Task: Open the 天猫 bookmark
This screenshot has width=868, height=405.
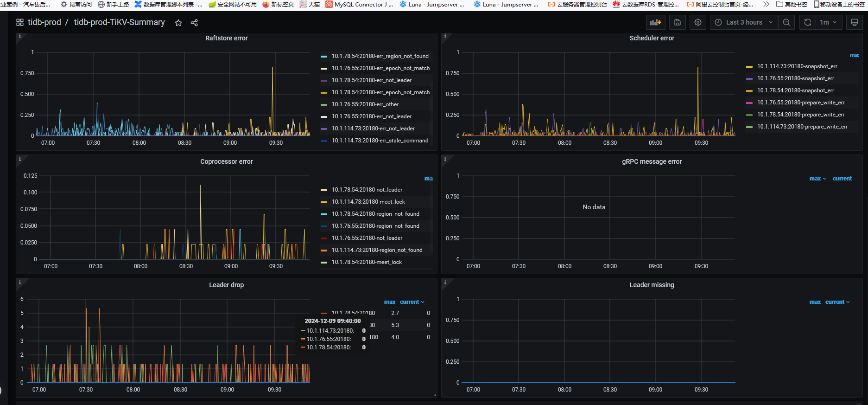Action: [x=310, y=4]
